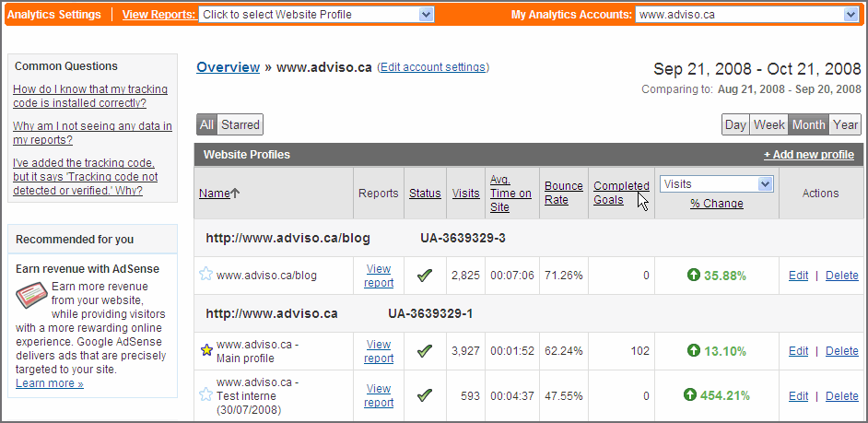
Task: Select the Week date range tab
Action: pyautogui.click(x=768, y=124)
